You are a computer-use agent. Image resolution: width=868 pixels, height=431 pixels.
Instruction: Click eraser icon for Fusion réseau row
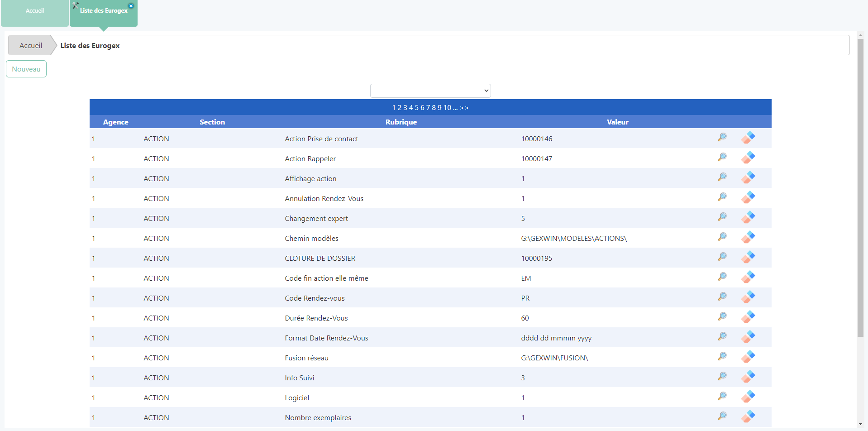(x=748, y=357)
